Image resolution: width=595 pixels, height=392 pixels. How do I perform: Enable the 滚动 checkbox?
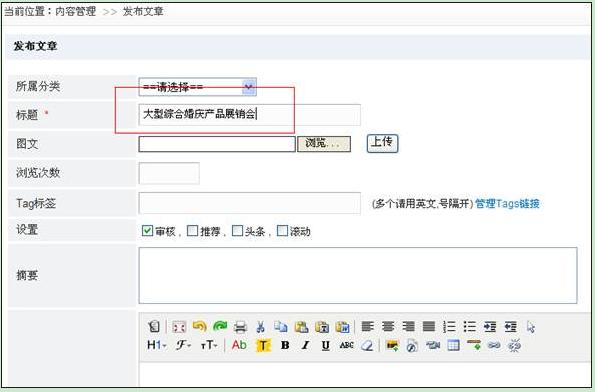click(x=282, y=230)
